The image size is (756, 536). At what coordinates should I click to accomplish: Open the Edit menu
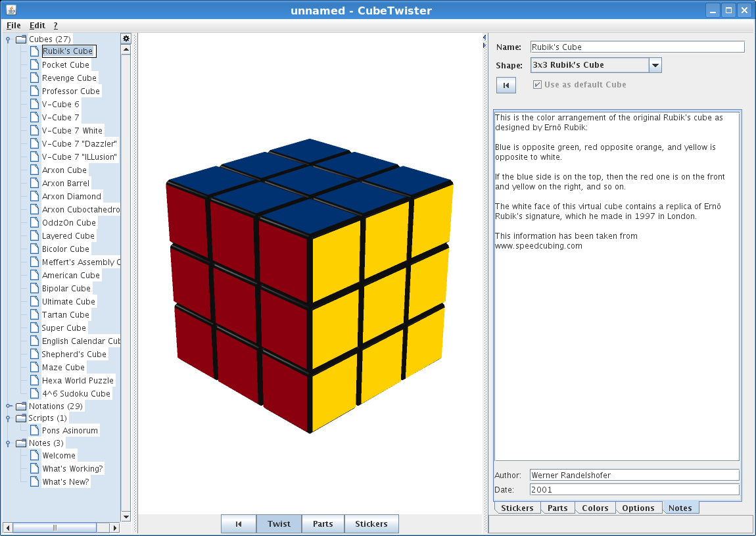37,26
